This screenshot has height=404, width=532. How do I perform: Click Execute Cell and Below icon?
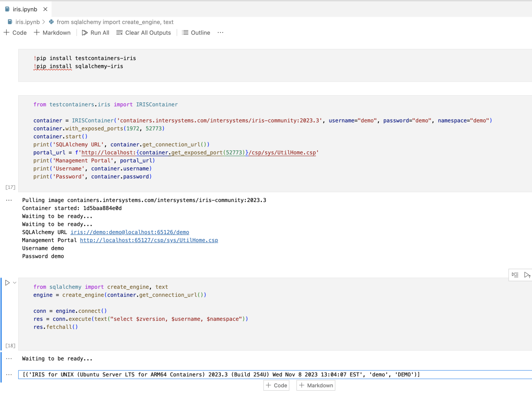527,275
